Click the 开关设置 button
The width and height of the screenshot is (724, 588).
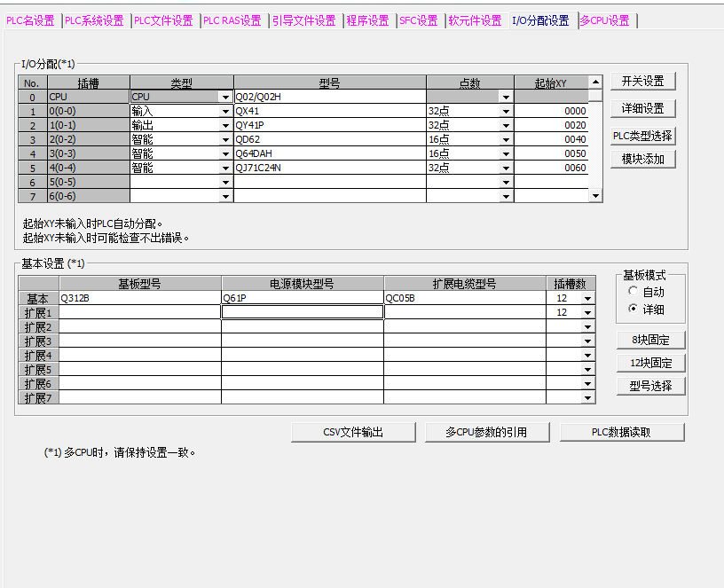coord(642,81)
